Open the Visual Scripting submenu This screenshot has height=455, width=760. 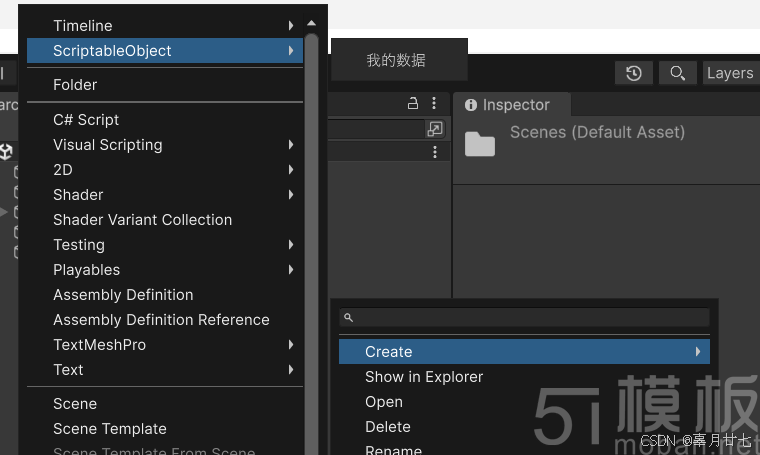[x=165, y=144]
